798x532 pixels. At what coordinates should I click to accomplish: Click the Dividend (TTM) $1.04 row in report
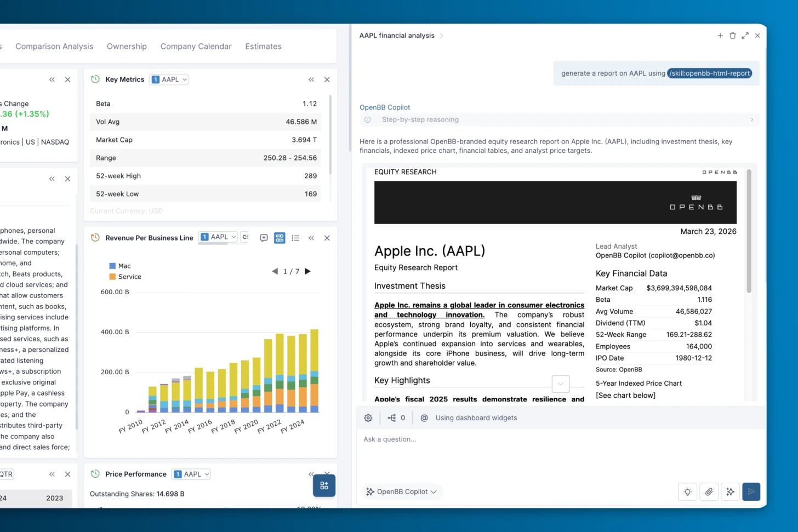pyautogui.click(x=654, y=323)
